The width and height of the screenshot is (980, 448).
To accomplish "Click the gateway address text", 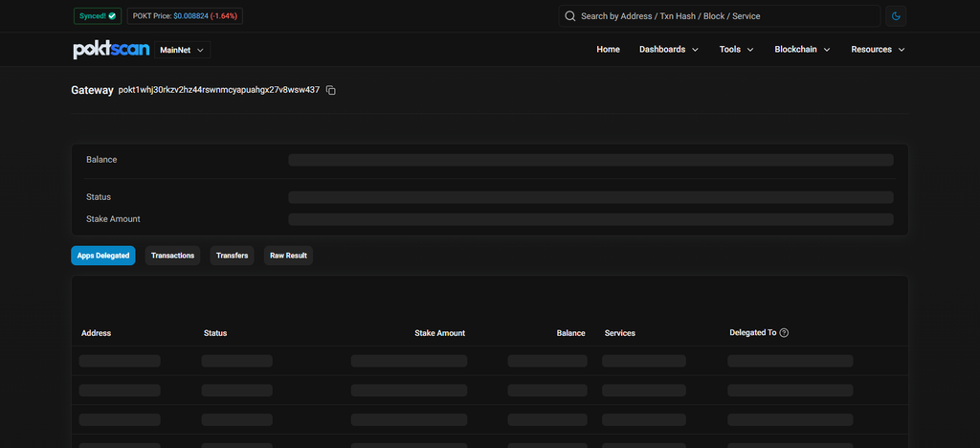I will [x=219, y=91].
